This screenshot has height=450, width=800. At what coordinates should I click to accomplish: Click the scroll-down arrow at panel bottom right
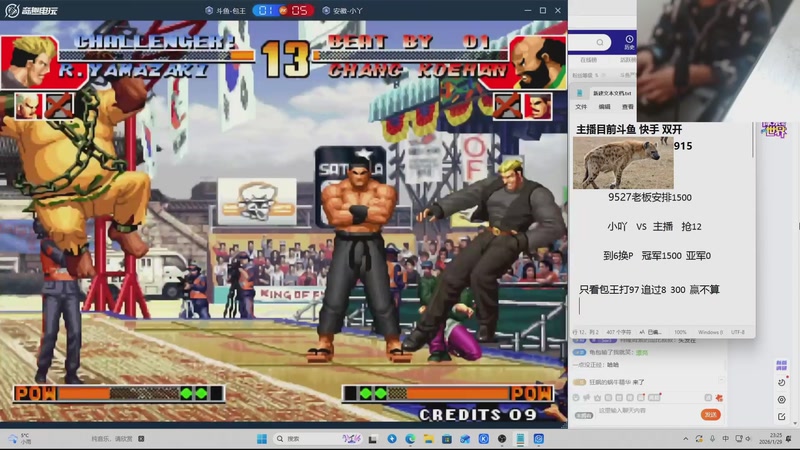(796, 423)
